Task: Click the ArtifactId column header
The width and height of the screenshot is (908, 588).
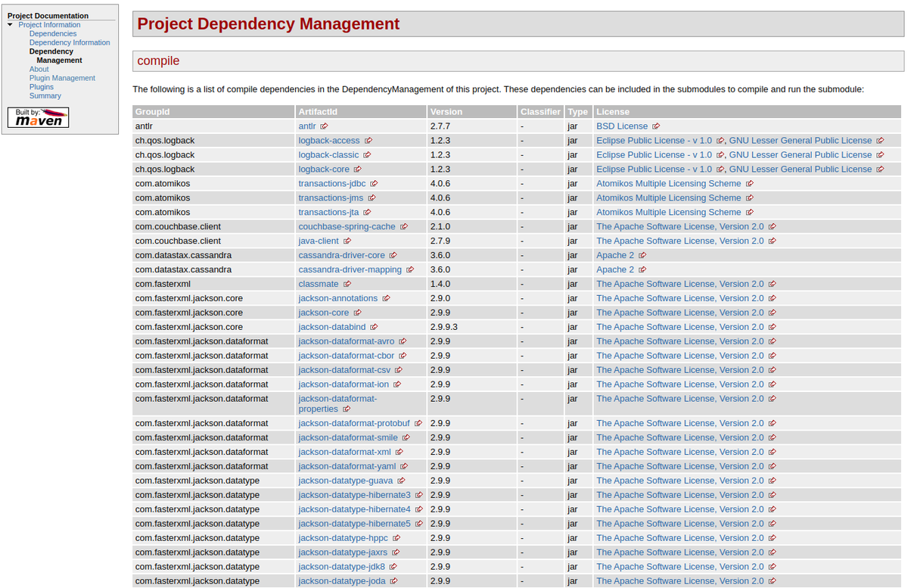Action: click(x=361, y=112)
